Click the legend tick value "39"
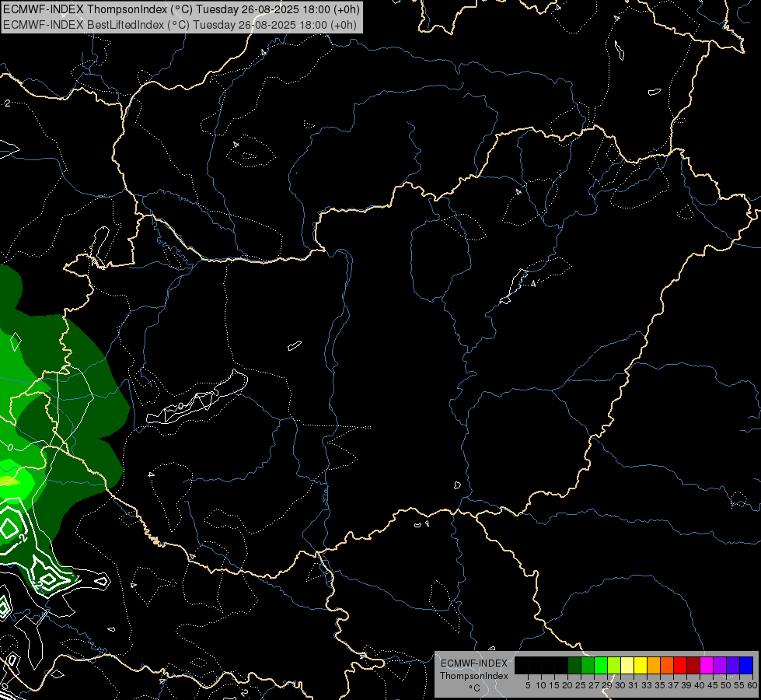761x700 pixels. [686, 685]
